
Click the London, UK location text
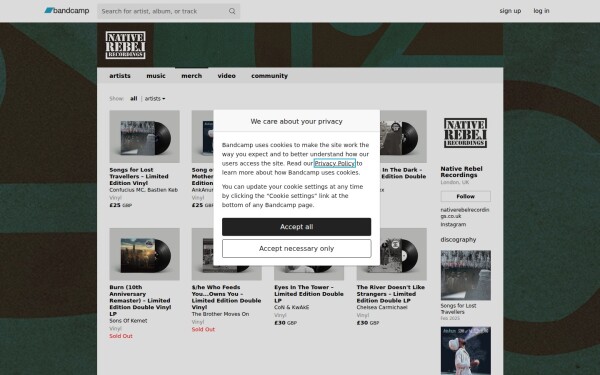[455, 183]
